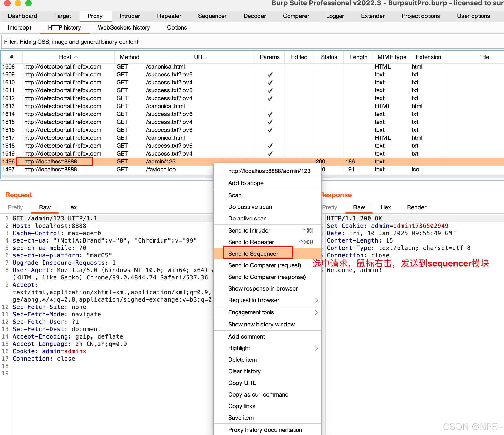
Task: Sort table by Params column header
Action: 270,57
